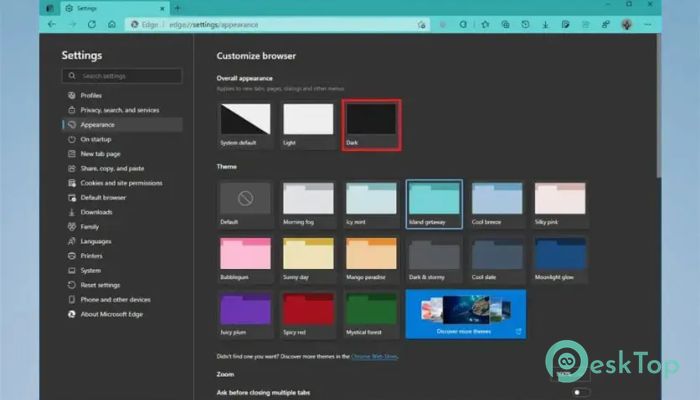Select the Default theme

pos(245,204)
